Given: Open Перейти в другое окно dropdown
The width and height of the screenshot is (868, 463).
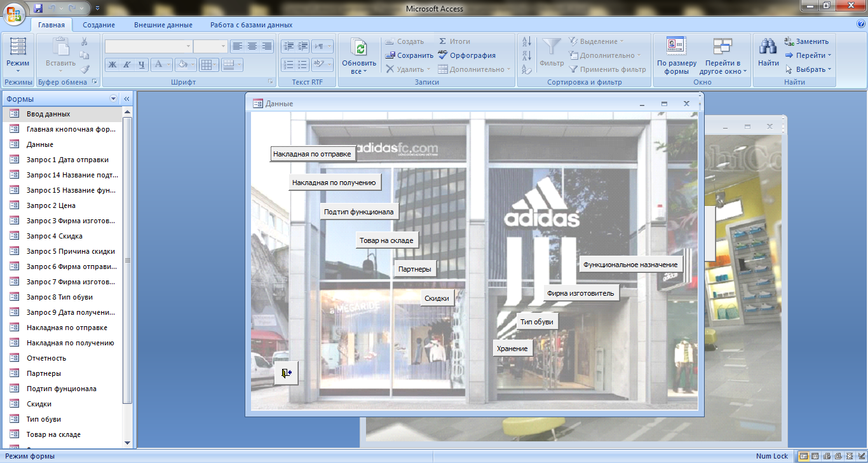Looking at the screenshot, I should 723,55.
